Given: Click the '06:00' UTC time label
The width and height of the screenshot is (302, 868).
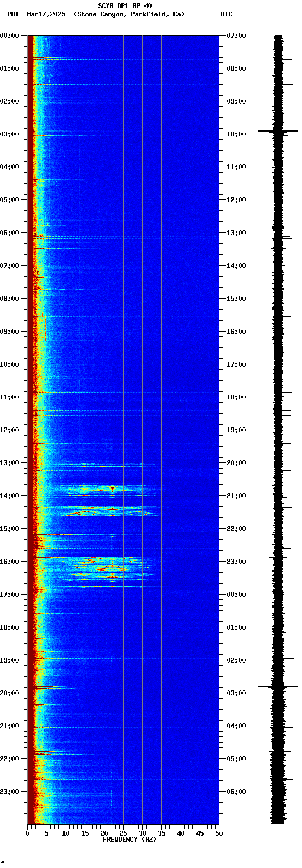Looking at the screenshot, I should point(236,792).
